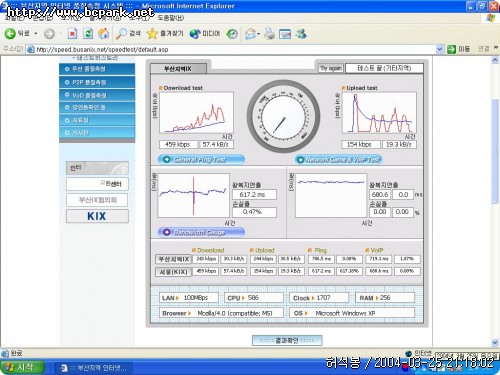This screenshot has width=500, height=375.
Task: Select the LAN 100MBps info box
Action: [189, 298]
